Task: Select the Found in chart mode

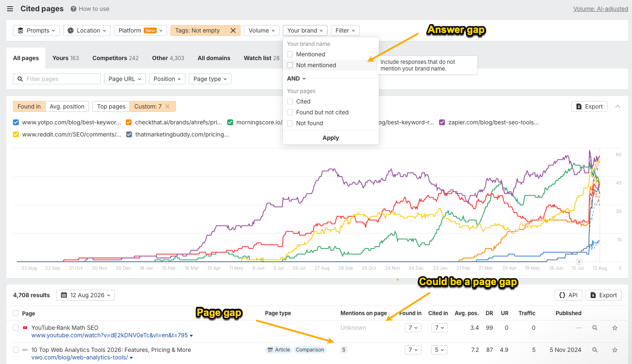Action: [x=29, y=106]
